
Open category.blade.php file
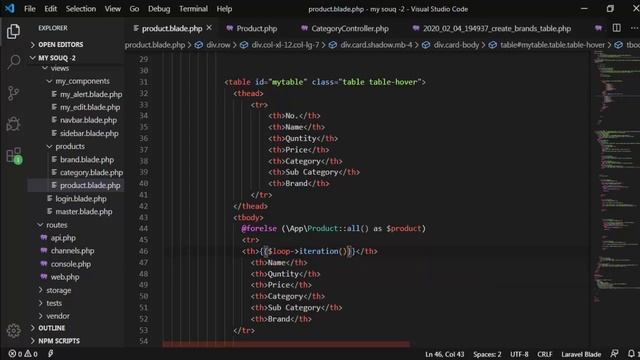(x=91, y=172)
